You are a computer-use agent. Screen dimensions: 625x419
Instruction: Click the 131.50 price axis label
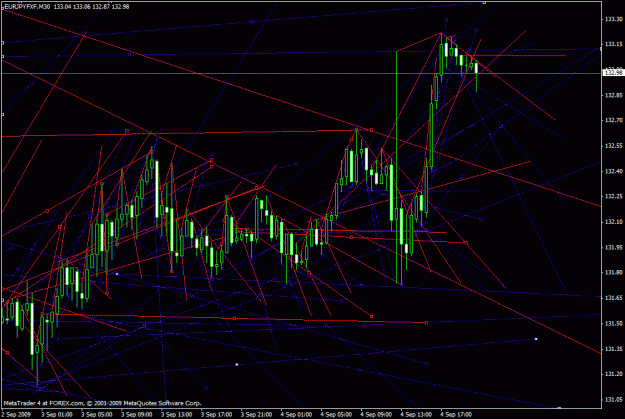613,324
